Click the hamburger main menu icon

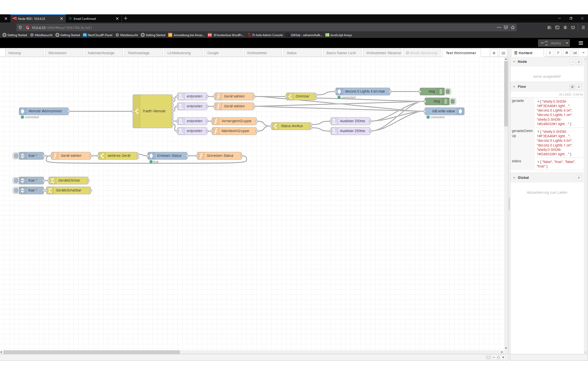point(581,43)
